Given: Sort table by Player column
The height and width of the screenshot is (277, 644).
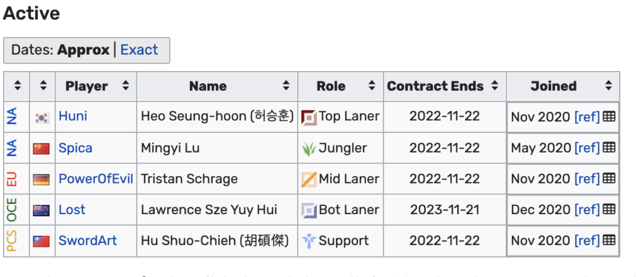Looking at the screenshot, I should coord(125,86).
